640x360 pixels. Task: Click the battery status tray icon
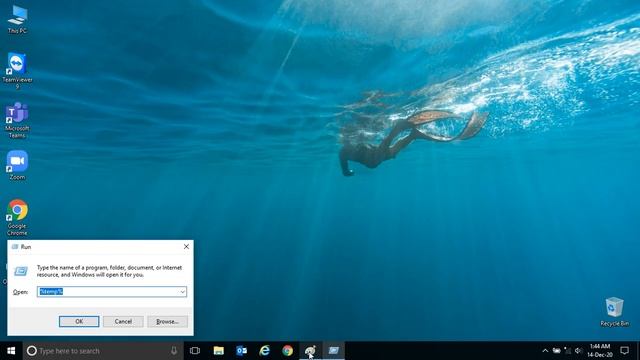pos(556,351)
